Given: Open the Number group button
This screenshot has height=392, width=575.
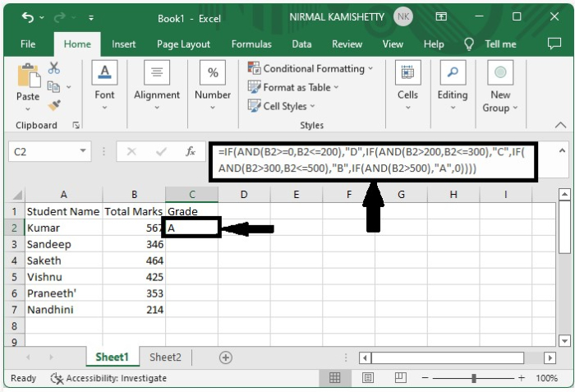Looking at the screenshot, I should click(x=213, y=86).
